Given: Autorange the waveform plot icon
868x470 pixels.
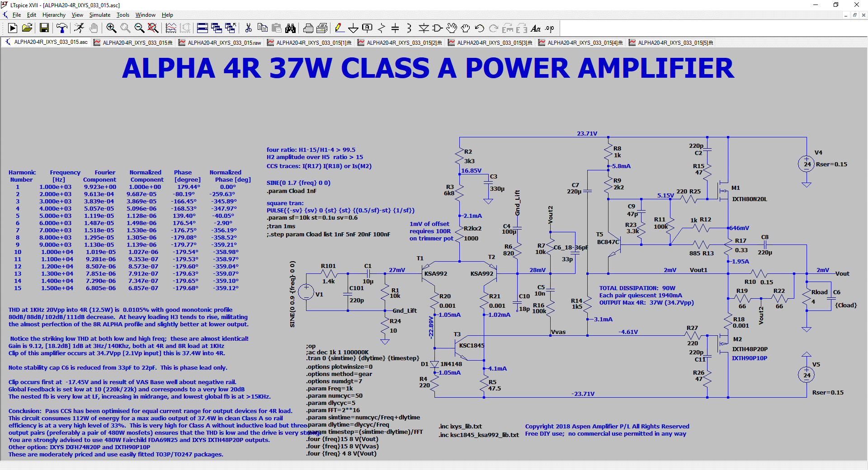Looking at the screenshot, I should click(x=171, y=28).
